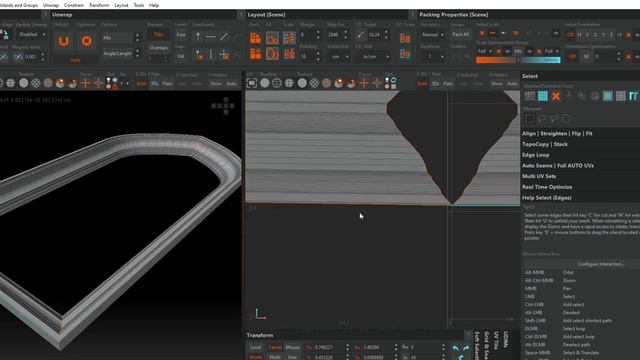The height and width of the screenshot is (360, 640).
Task: Click the Free limits button
Action: pyautogui.click(x=181, y=35)
